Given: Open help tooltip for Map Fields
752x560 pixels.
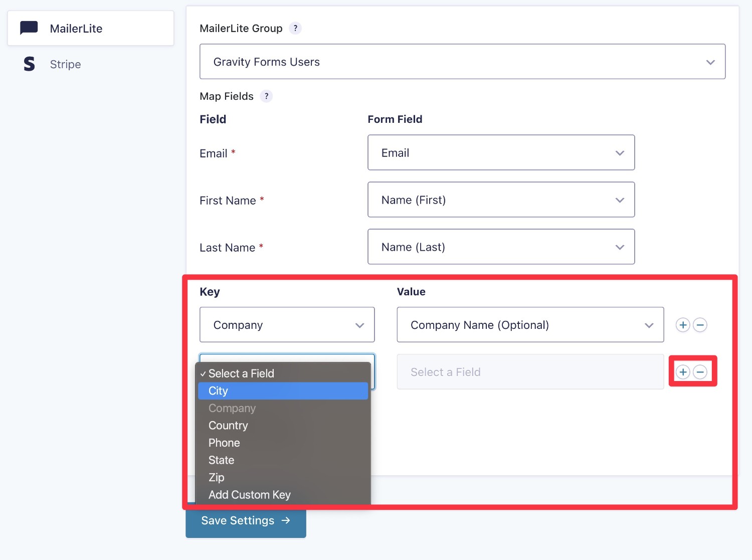Looking at the screenshot, I should click(266, 96).
